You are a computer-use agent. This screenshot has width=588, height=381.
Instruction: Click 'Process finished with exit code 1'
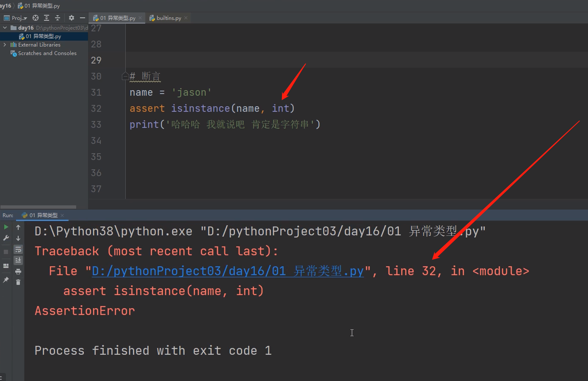tap(153, 351)
